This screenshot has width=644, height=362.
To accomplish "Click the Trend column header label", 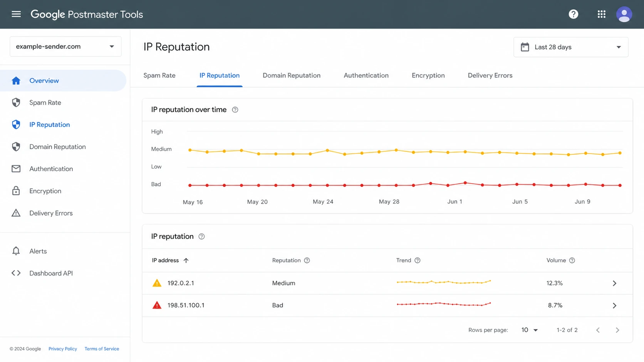I will tap(404, 260).
